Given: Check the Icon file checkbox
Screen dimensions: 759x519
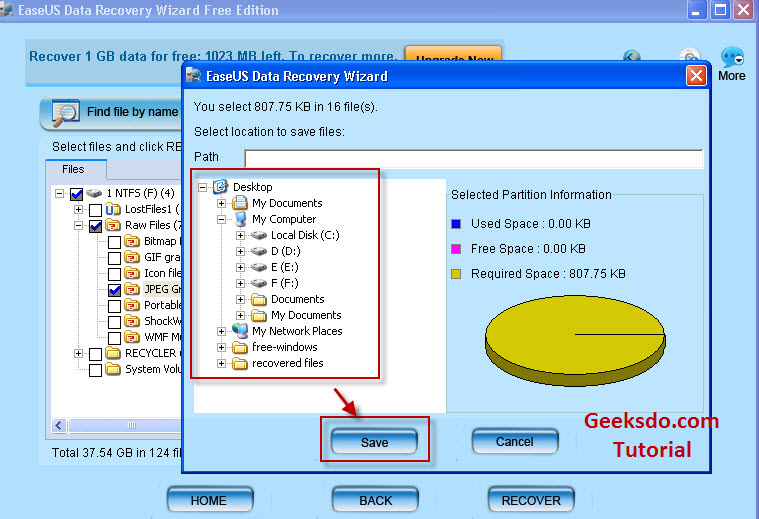Looking at the screenshot, I should click(114, 274).
